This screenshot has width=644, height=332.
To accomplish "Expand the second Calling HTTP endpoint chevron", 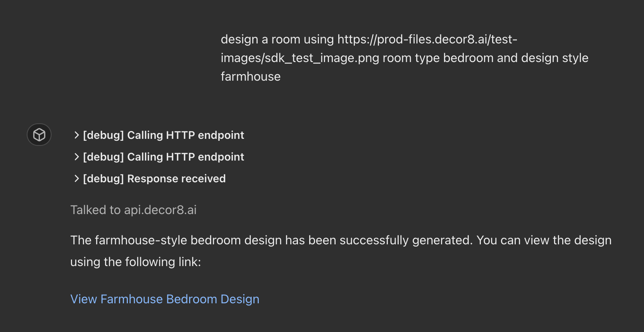I will [x=76, y=157].
